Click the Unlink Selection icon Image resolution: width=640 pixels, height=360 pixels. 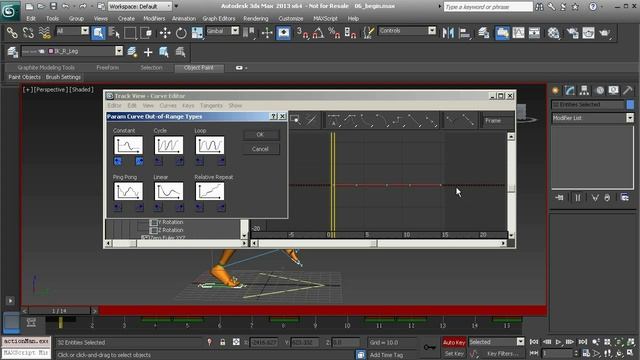[28, 33]
